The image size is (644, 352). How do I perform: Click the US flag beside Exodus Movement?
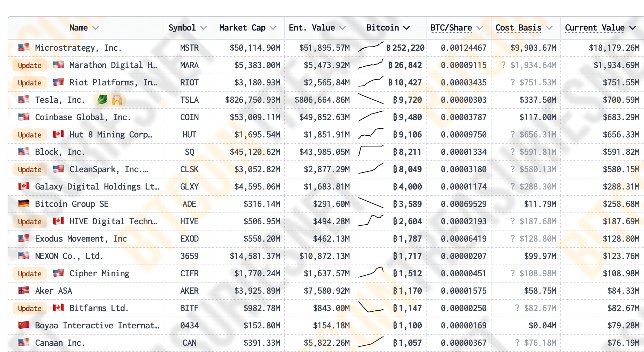24,238
